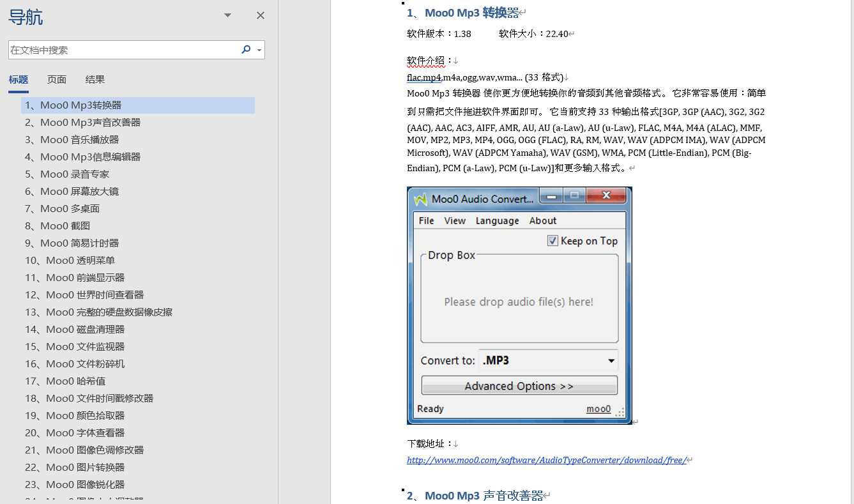Go to heading 16、Moo0 文件粉碎机
Screen dimensions: 854x504
75,364
